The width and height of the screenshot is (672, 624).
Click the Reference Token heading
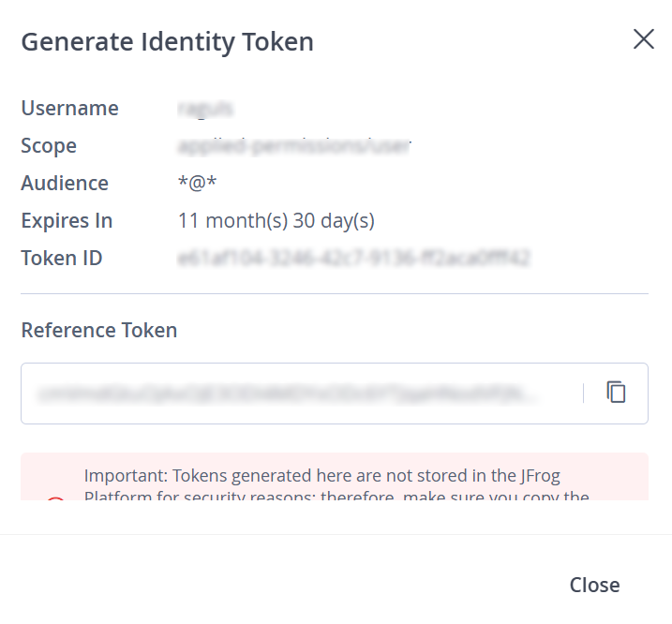(99, 330)
